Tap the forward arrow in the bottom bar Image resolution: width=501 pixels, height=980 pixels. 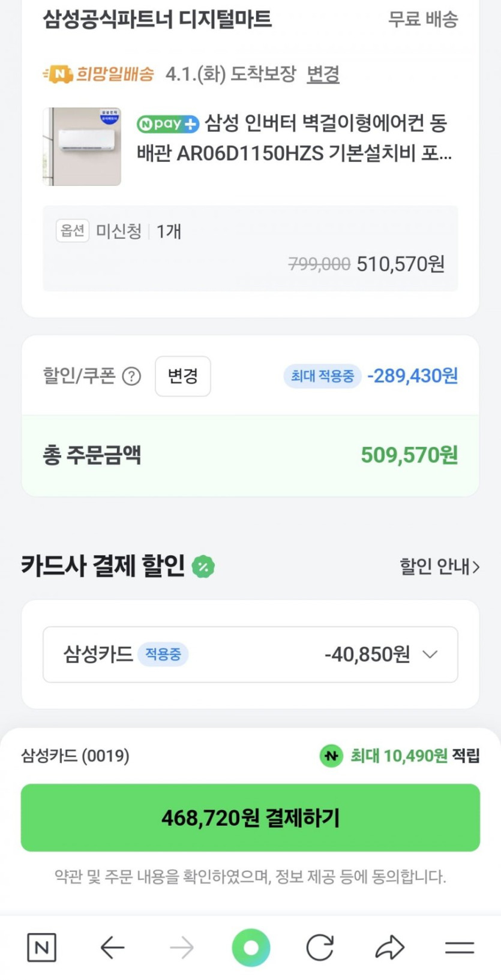[182, 948]
